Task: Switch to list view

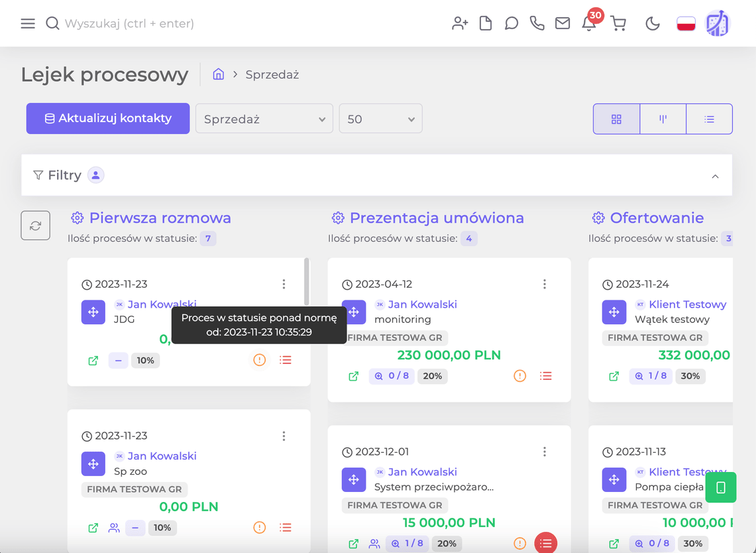Action: [709, 119]
